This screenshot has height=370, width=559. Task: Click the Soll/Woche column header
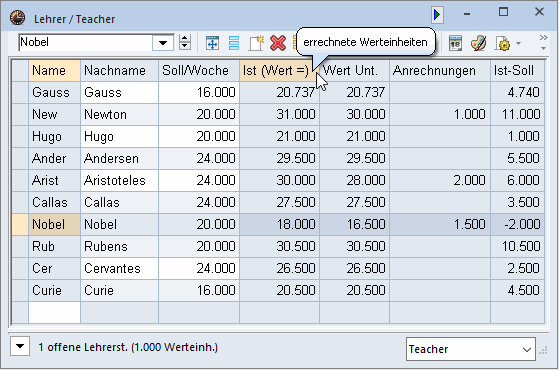pyautogui.click(x=199, y=71)
